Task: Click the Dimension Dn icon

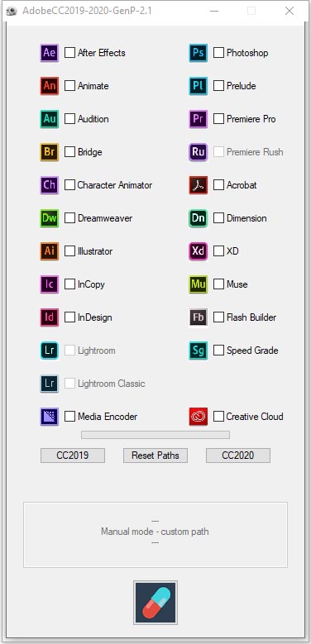Action: pos(199,218)
